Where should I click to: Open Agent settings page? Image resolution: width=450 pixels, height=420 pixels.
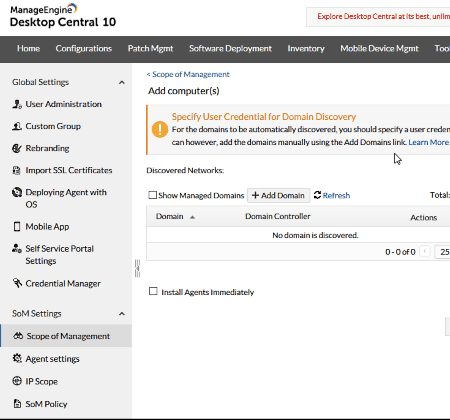tap(52, 359)
